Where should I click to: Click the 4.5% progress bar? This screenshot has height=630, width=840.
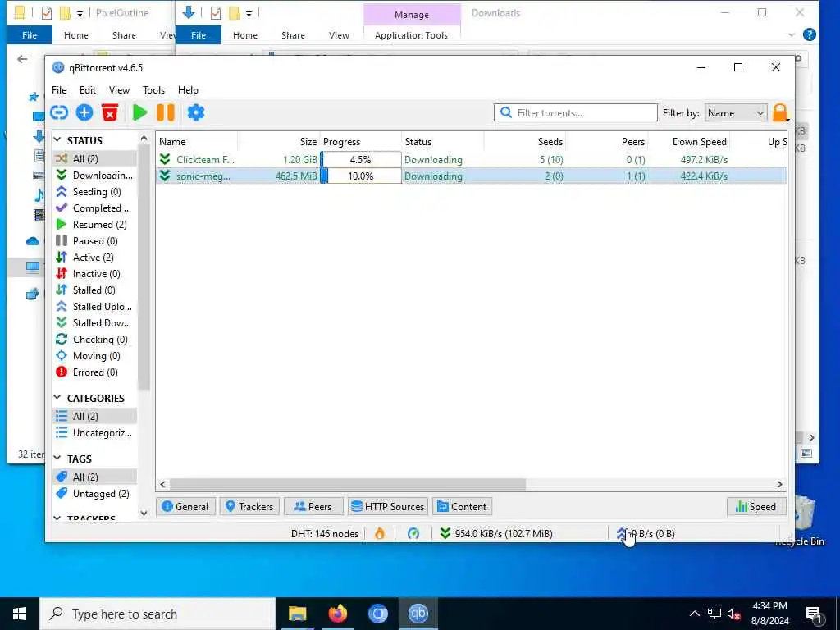tap(361, 160)
